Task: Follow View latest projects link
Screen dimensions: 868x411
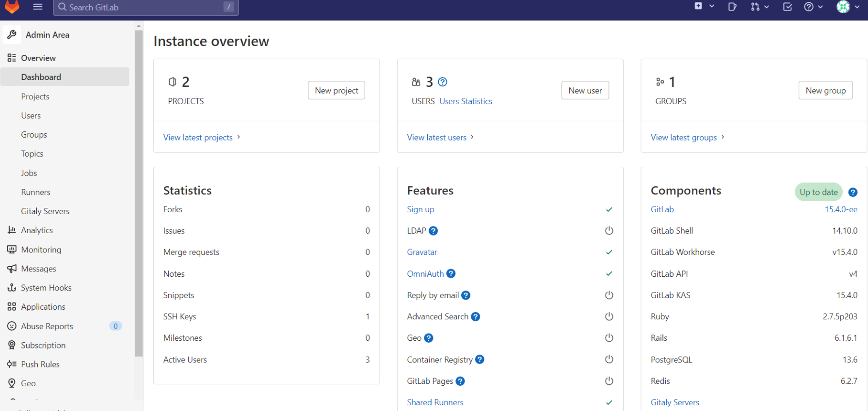Action: (202, 138)
